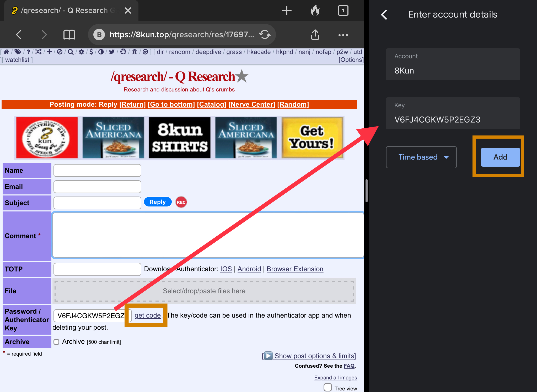Viewport: 537px width, 392px height.
Task: Open the tab counter showing 1
Action: click(343, 10)
